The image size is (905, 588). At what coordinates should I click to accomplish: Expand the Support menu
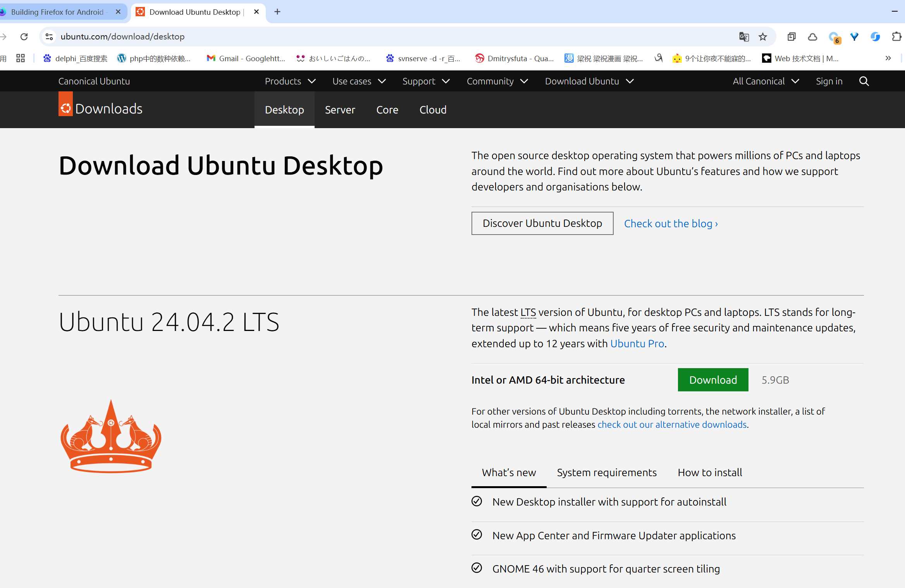click(x=426, y=81)
